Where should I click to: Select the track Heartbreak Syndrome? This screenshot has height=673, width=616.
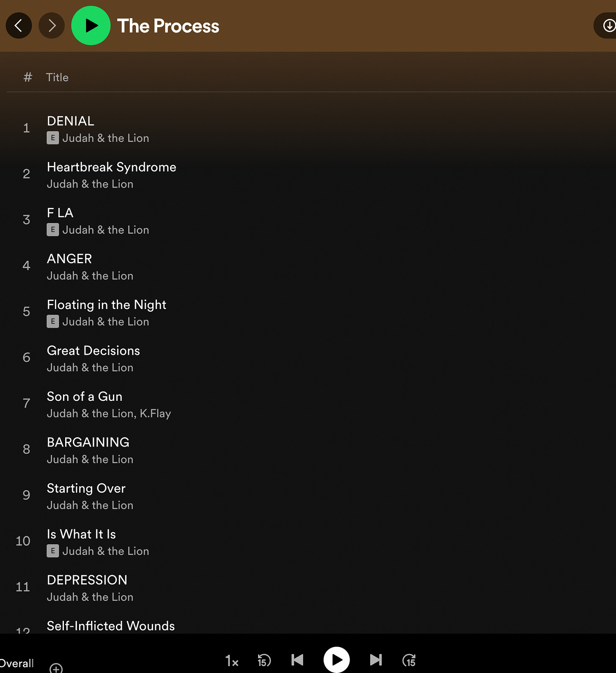click(x=112, y=167)
